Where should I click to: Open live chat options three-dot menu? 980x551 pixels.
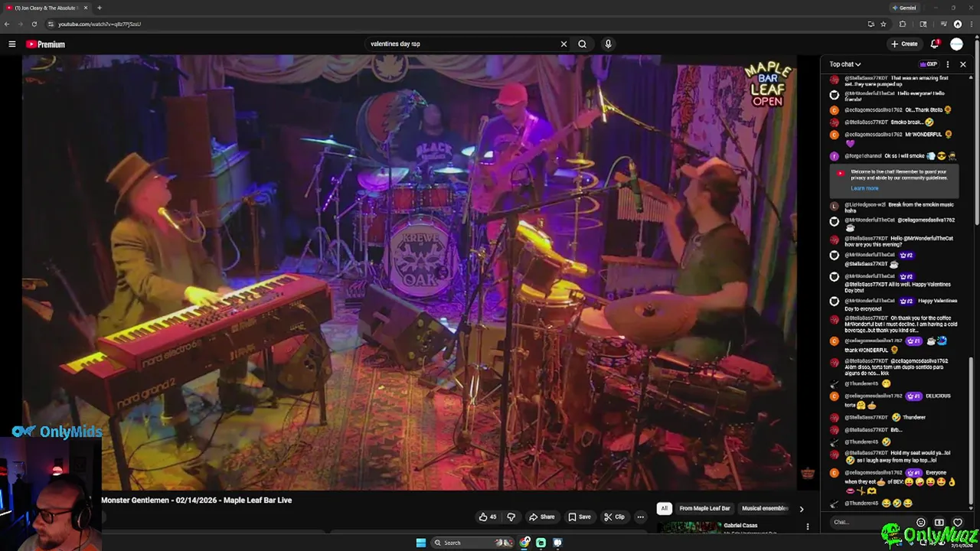(x=948, y=64)
